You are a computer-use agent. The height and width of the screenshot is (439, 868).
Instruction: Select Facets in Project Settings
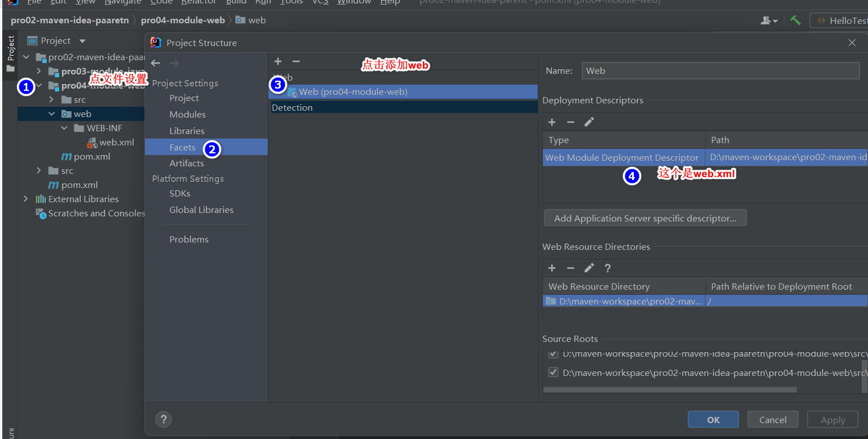[x=206, y=147]
